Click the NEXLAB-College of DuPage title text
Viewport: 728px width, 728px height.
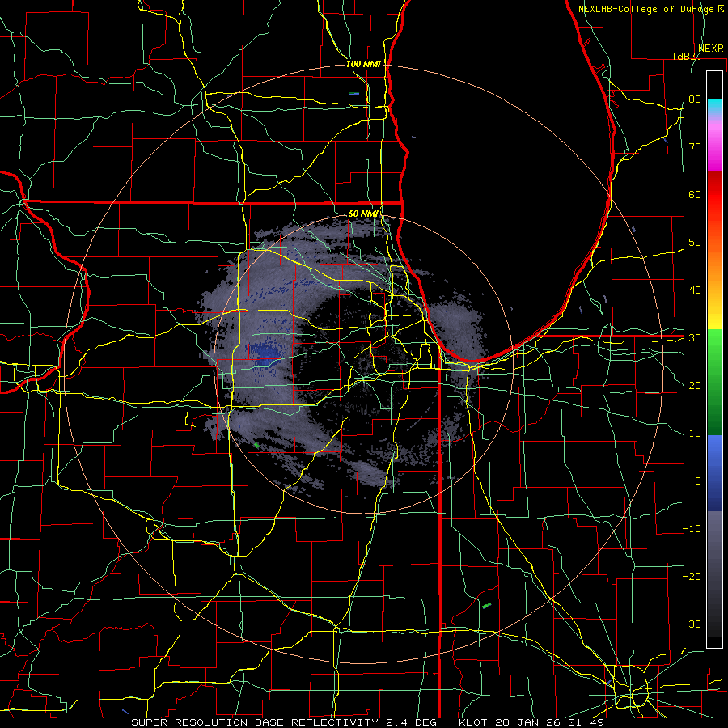pyautogui.click(x=645, y=9)
